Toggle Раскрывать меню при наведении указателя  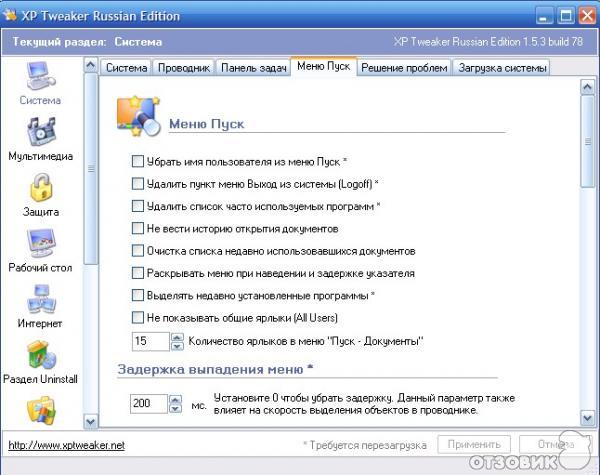tap(137, 273)
